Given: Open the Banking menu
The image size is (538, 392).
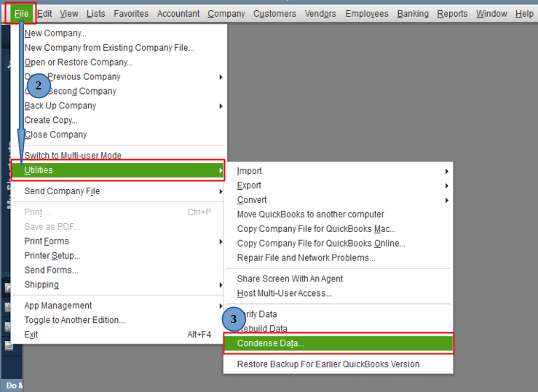Looking at the screenshot, I should coord(413,14).
